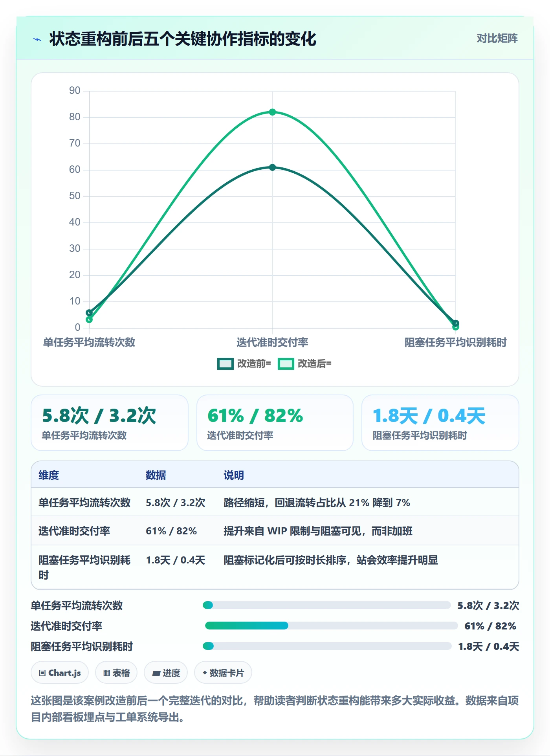550x756 pixels.
Task: Click the progress bar for 迭代准时交付率
Action: point(332,626)
